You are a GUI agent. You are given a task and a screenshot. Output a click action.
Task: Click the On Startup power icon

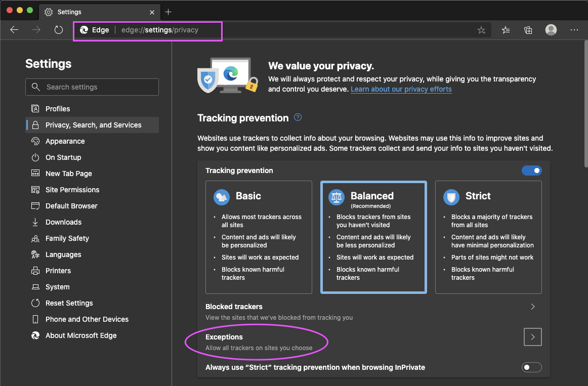click(35, 157)
